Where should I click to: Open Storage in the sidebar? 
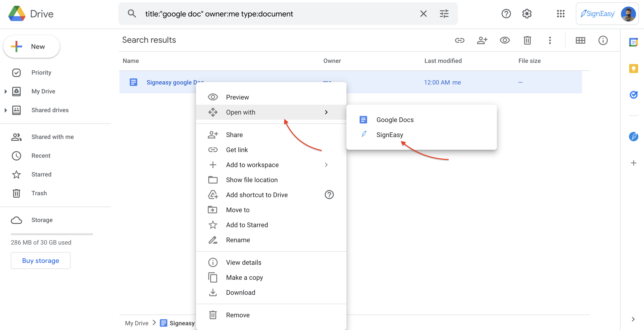pyautogui.click(x=42, y=220)
